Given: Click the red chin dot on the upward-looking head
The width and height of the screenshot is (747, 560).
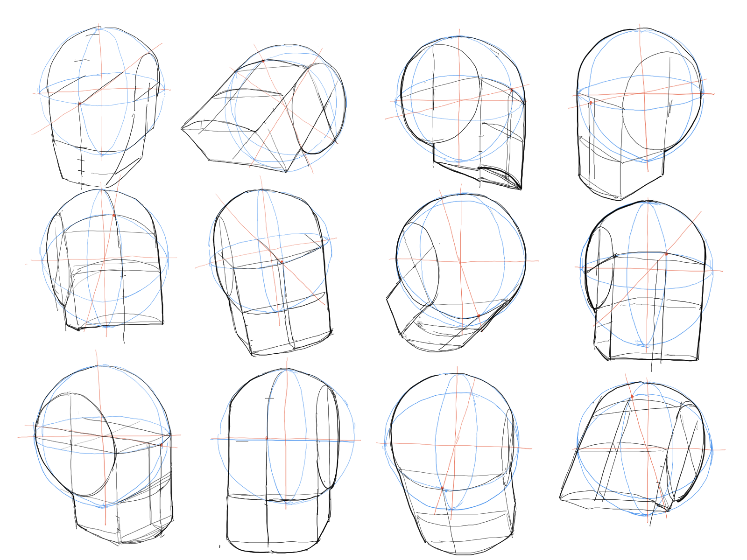Looking at the screenshot, I should click(479, 316).
